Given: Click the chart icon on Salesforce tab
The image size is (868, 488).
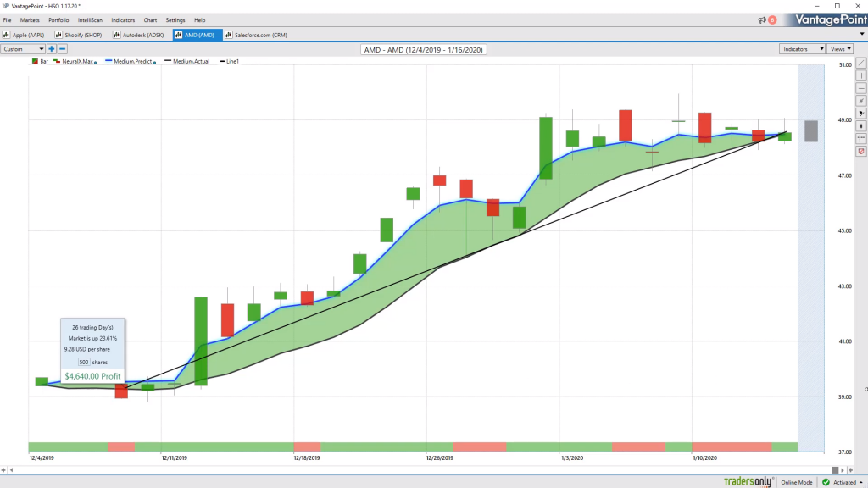Looking at the screenshot, I should pyautogui.click(x=228, y=35).
